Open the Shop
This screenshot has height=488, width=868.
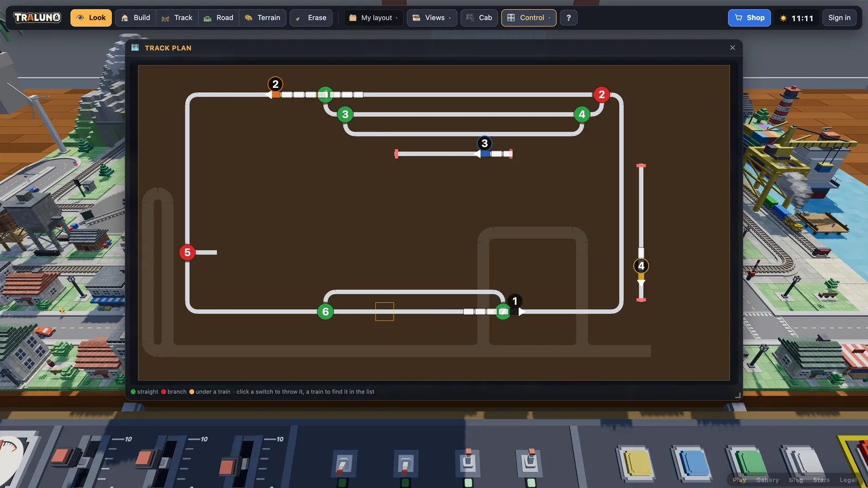pyautogui.click(x=749, y=18)
